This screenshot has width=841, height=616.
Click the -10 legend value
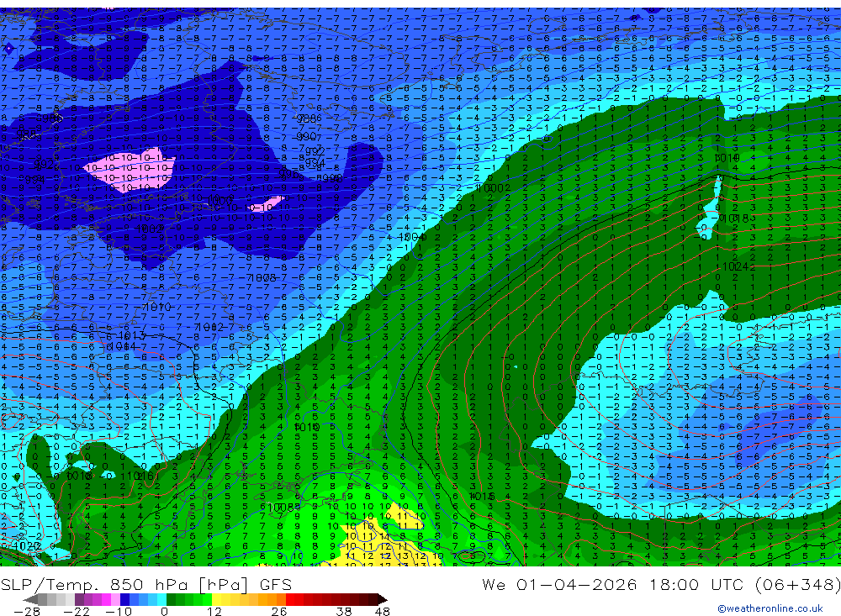pos(118,612)
